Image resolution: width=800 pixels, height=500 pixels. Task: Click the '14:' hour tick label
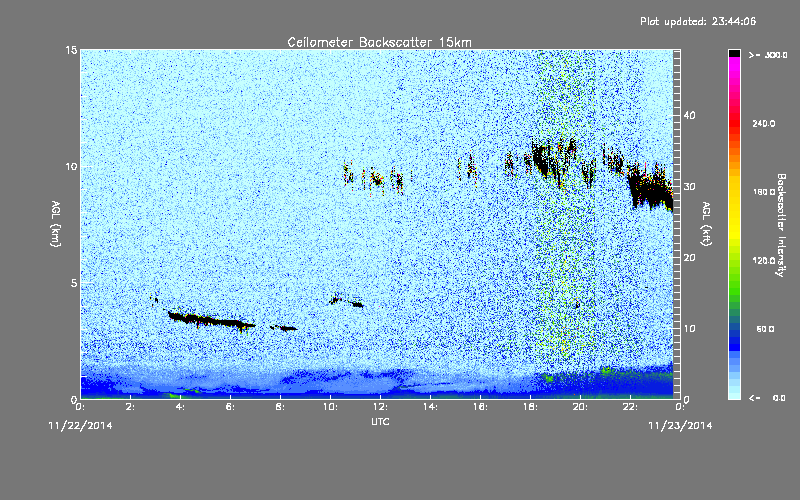point(430,407)
